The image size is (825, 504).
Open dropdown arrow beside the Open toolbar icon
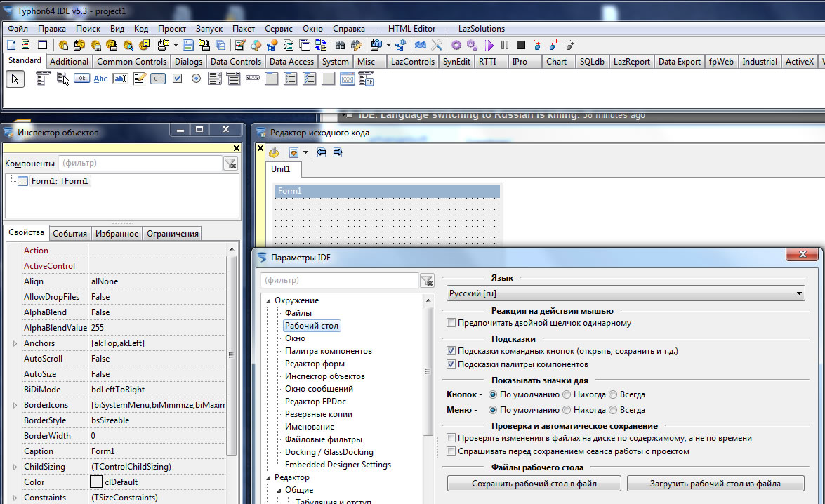click(176, 45)
